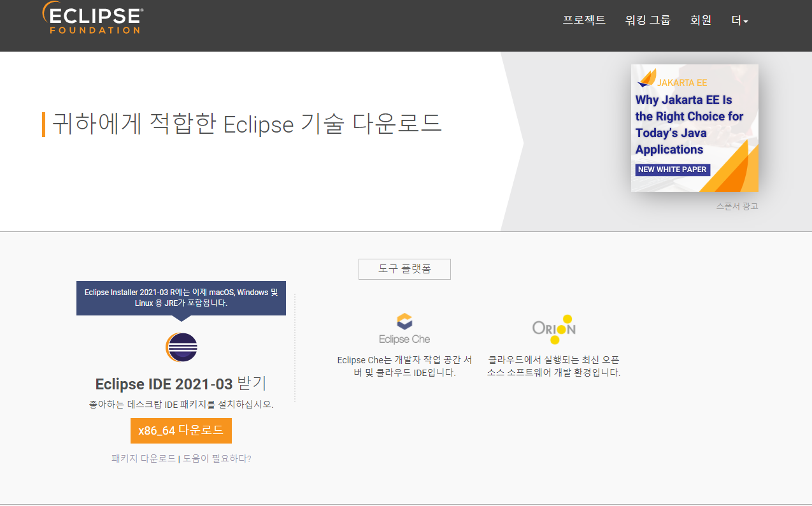Click the Eclipse IDE round logo icon
Image resolution: width=812 pixels, height=506 pixels.
click(x=182, y=348)
